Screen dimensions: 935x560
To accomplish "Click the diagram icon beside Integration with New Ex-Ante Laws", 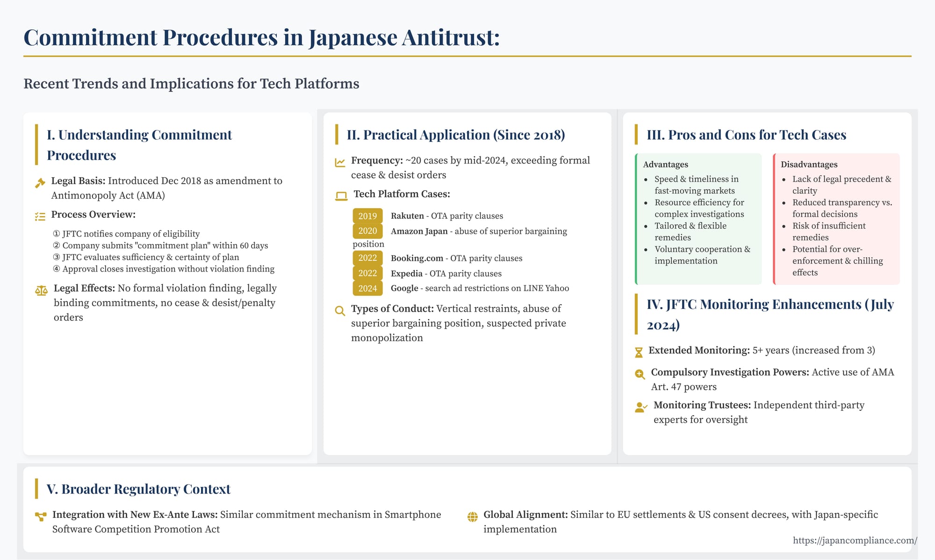I will 41,517.
